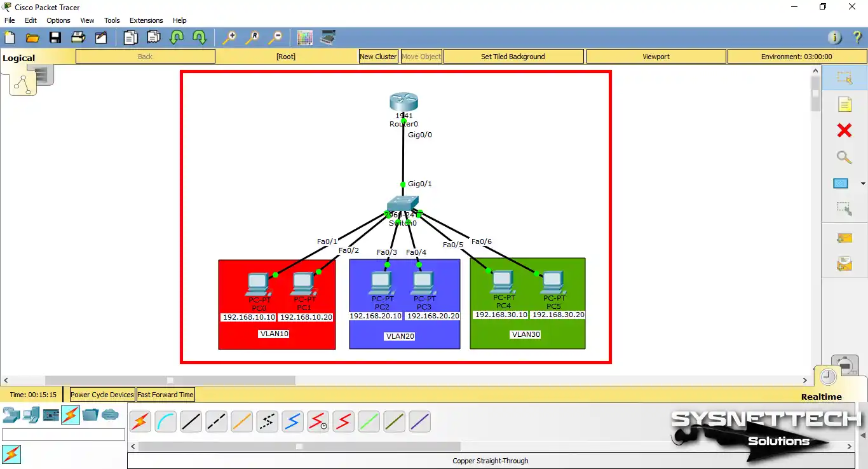Expand the draw shape tool dropdown arrow
The height and width of the screenshot is (469, 868).
coord(862,184)
